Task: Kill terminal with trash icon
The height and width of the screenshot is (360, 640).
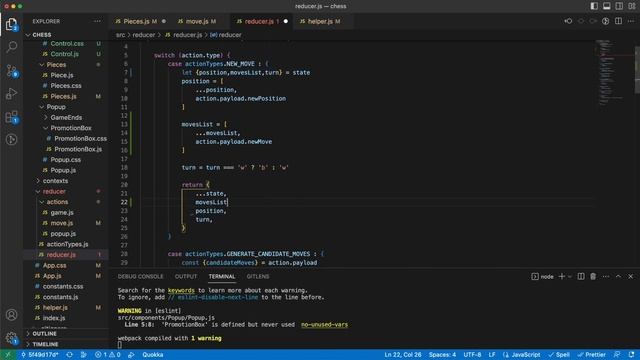Action: pos(593,276)
